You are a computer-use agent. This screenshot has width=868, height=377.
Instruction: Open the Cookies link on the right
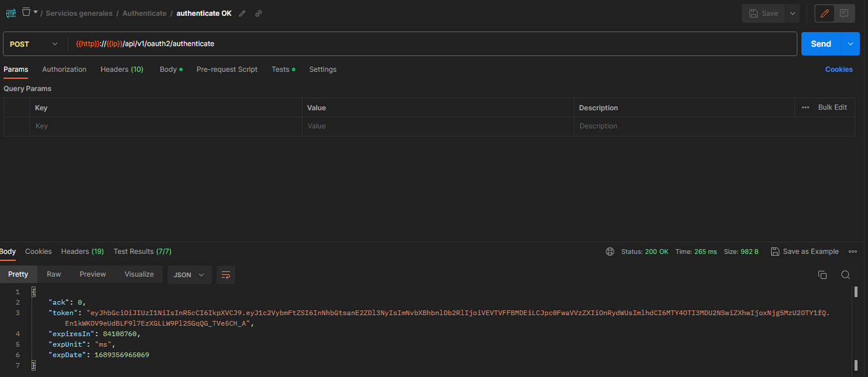[839, 69]
